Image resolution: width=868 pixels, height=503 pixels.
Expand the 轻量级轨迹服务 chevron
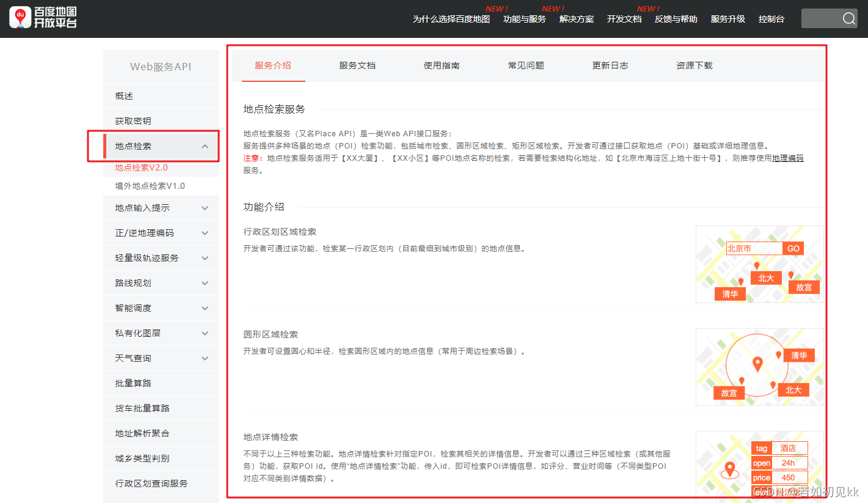click(205, 258)
